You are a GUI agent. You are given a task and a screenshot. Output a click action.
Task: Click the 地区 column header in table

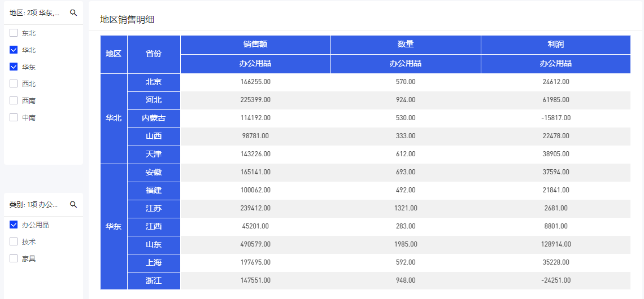coord(114,54)
